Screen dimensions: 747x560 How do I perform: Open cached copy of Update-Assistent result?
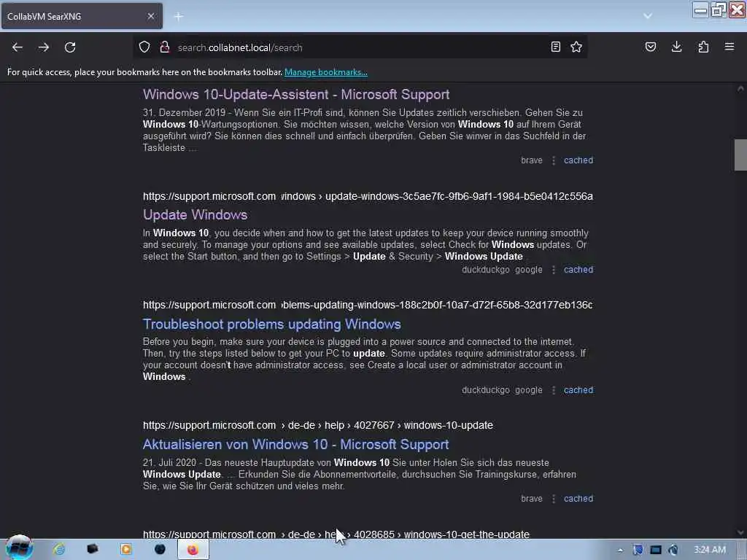[x=578, y=160]
